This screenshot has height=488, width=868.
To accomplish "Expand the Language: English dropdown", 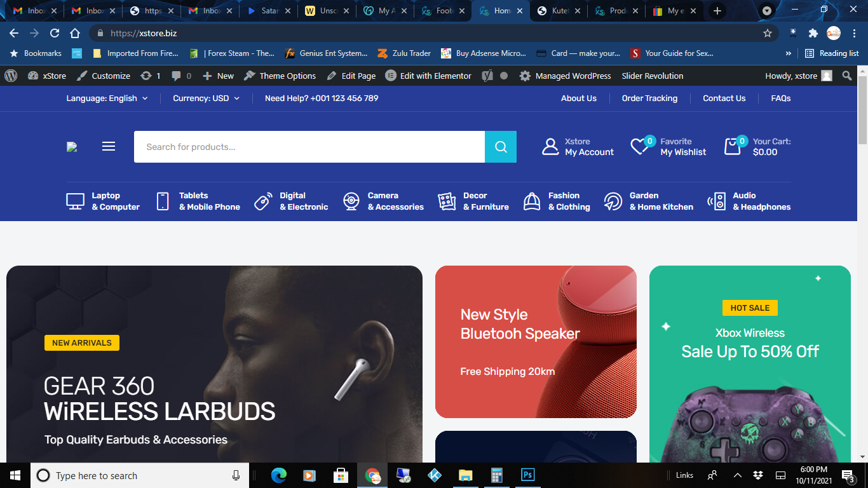I will pyautogui.click(x=107, y=98).
